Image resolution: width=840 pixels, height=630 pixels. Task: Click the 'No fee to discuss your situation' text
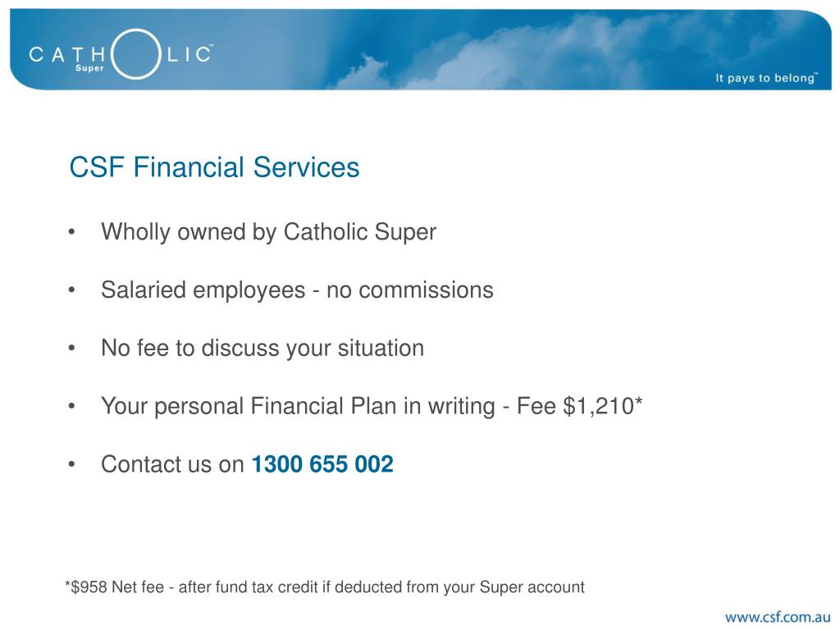pyautogui.click(x=262, y=348)
